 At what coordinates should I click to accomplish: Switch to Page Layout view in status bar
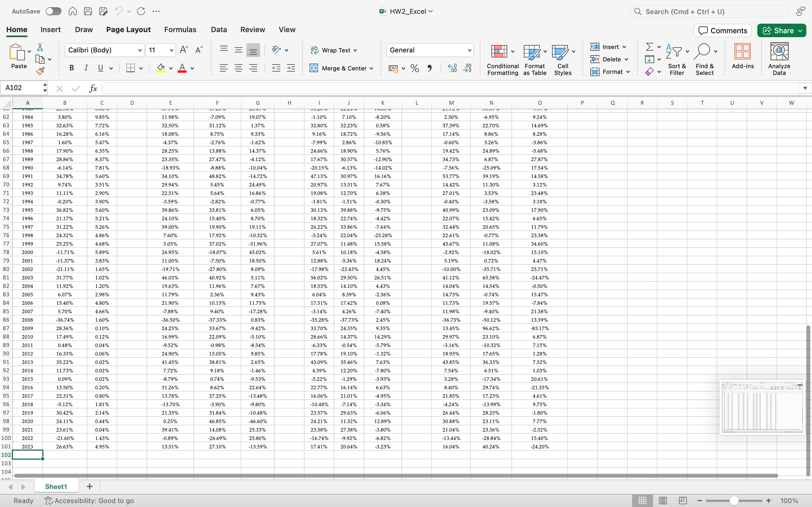pyautogui.click(x=662, y=500)
